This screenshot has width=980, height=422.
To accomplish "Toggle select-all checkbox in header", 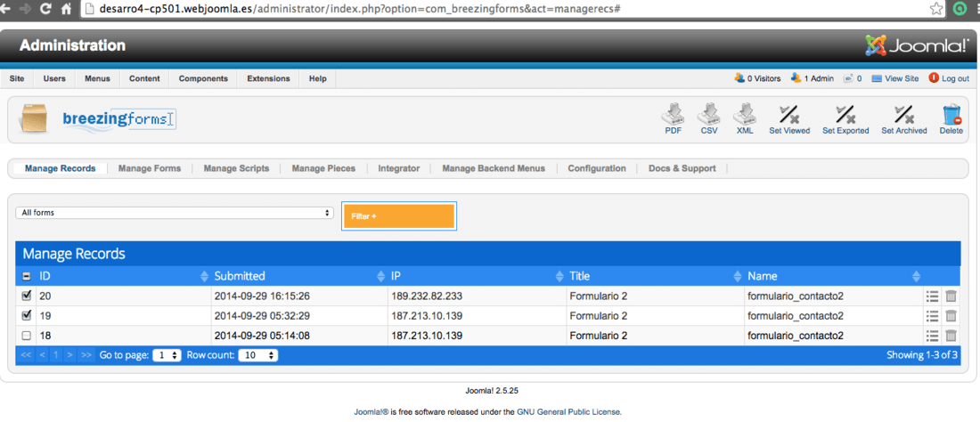I will click(x=26, y=276).
